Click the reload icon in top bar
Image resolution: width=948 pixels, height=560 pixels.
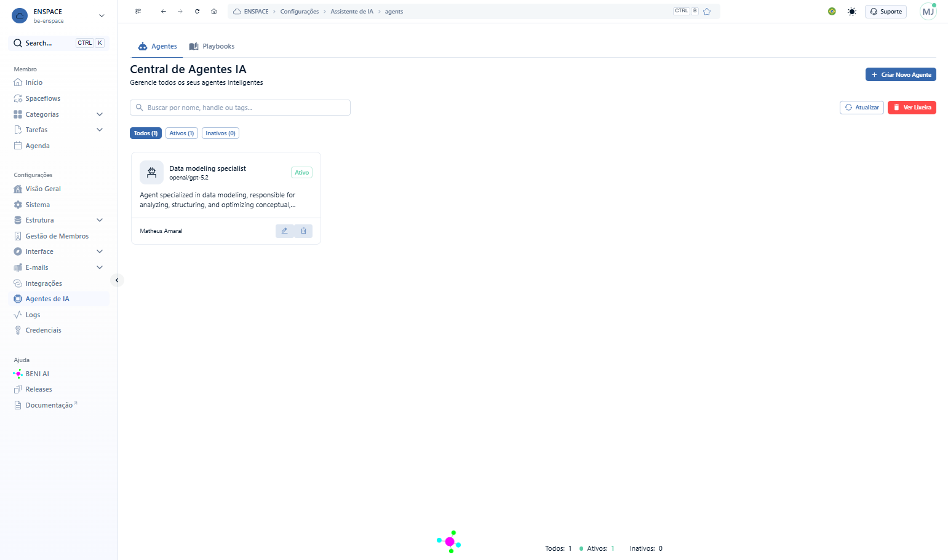[197, 12]
